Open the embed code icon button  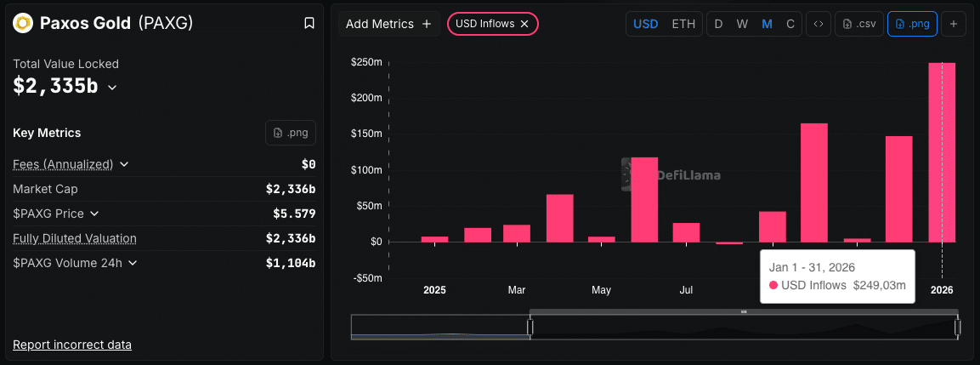point(819,24)
